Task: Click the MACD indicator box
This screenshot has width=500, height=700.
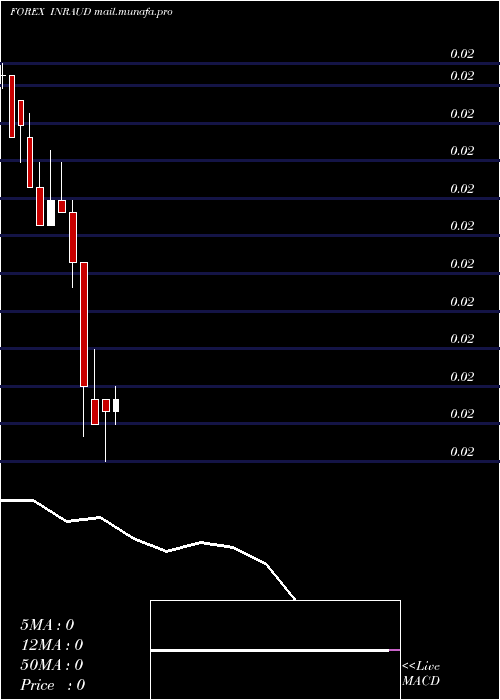Action: pos(275,650)
